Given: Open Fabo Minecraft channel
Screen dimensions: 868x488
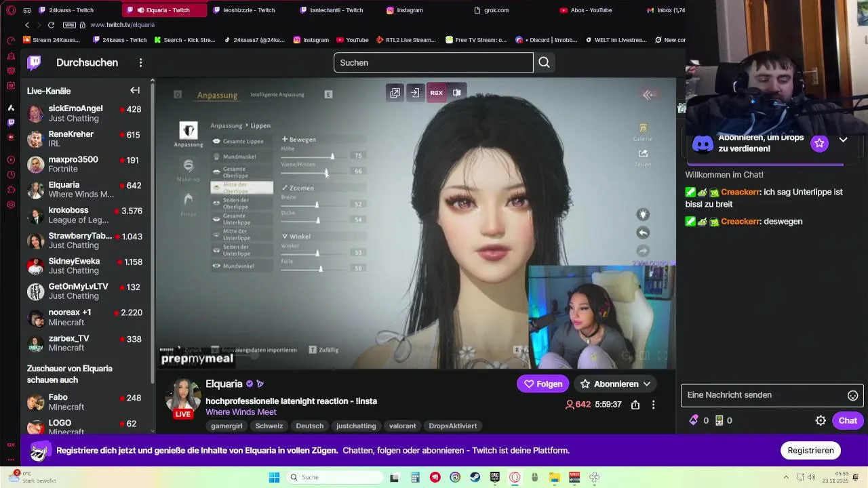Looking at the screenshot, I should pyautogui.click(x=85, y=402).
